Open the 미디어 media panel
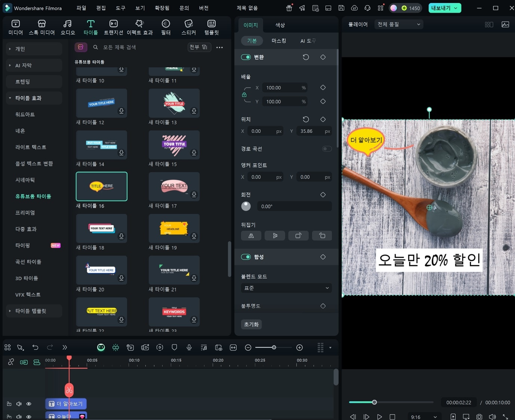 point(16,28)
